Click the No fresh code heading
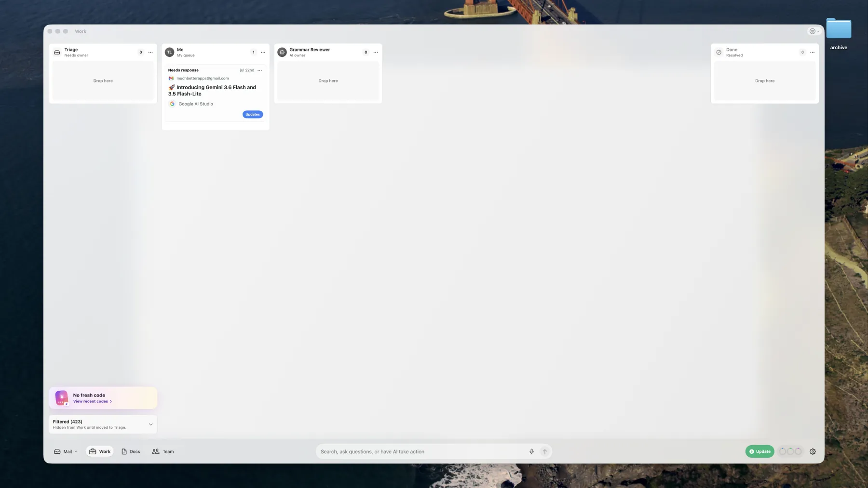868x488 pixels. [89, 395]
